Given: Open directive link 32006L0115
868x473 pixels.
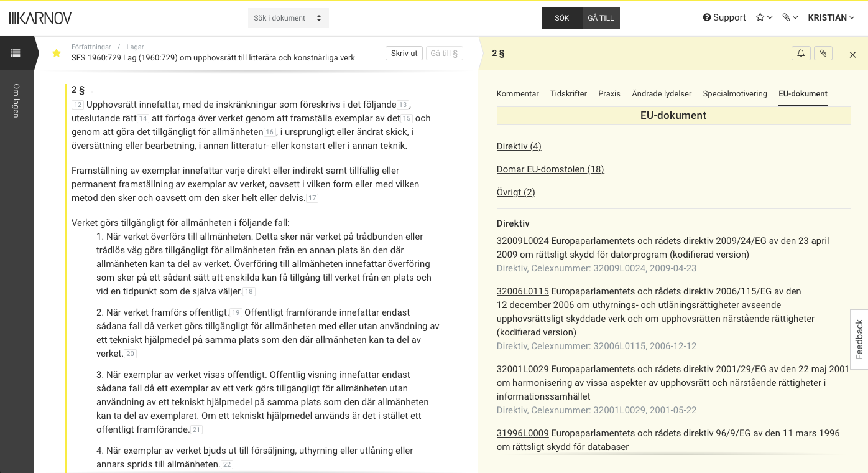Looking at the screenshot, I should [x=523, y=291].
